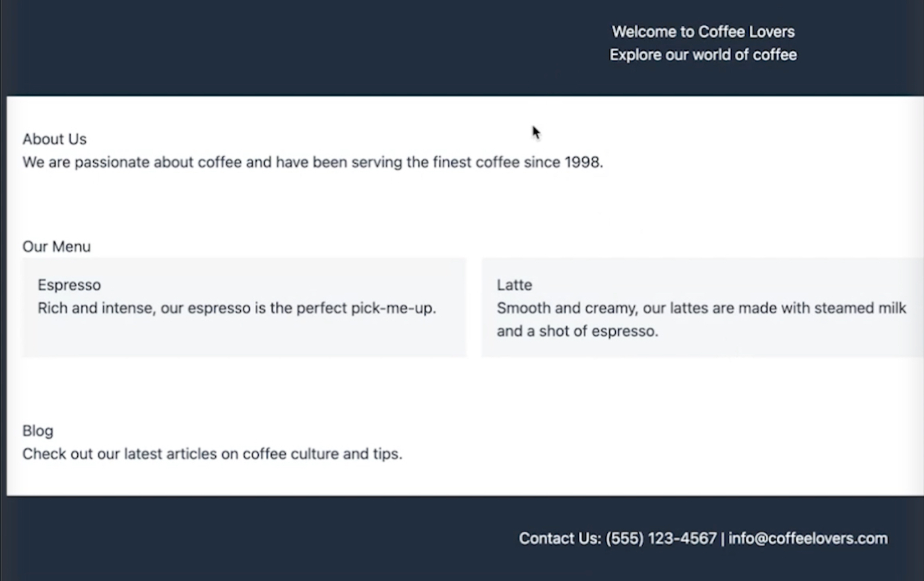
Task: Select the Espresso menu card
Action: pyautogui.click(x=244, y=308)
